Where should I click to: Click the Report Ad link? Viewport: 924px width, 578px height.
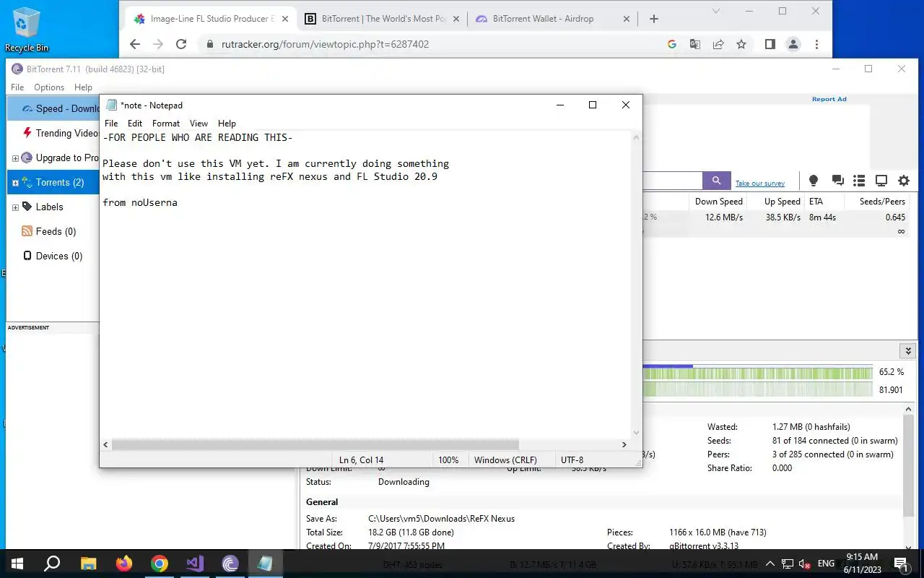(x=829, y=99)
